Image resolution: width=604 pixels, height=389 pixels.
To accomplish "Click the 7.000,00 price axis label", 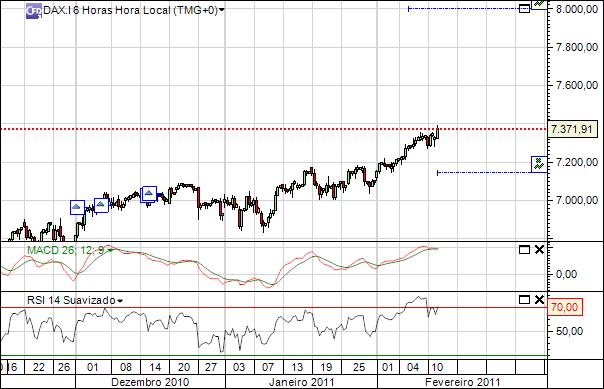I will tap(577, 200).
